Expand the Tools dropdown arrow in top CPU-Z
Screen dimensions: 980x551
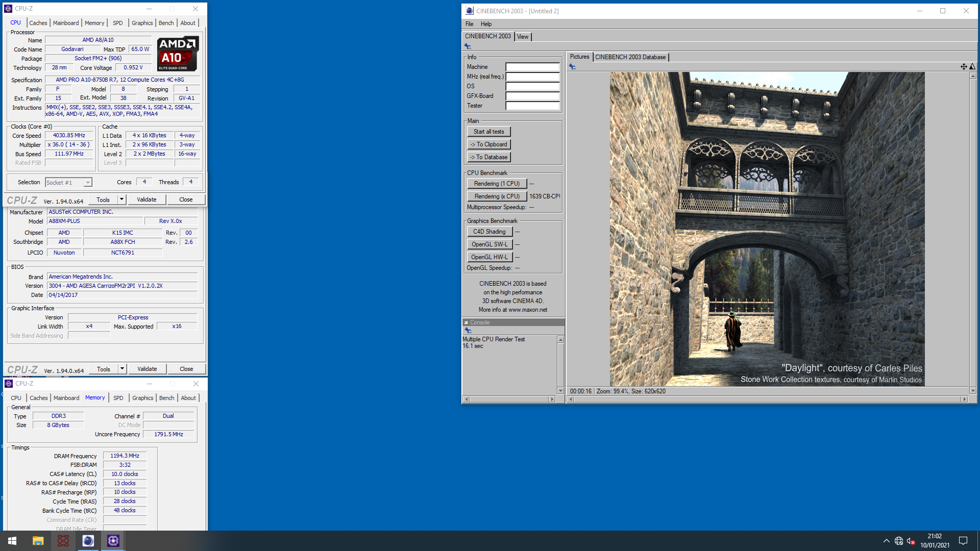tap(121, 199)
